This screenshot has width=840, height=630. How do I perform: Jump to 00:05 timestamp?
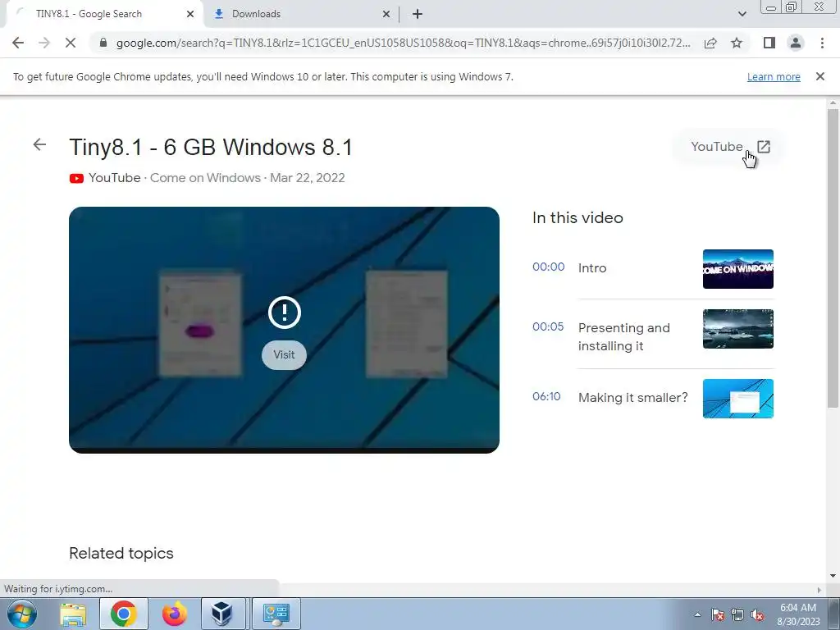click(x=548, y=326)
